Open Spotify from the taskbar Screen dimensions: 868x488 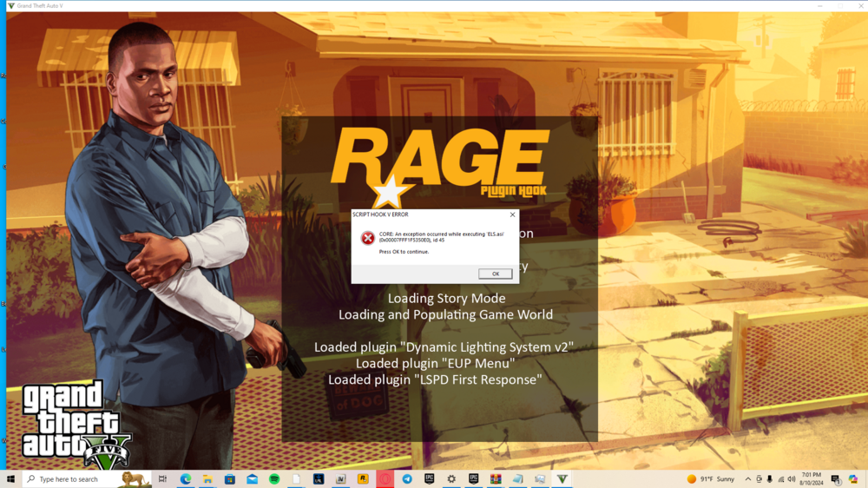click(x=274, y=479)
